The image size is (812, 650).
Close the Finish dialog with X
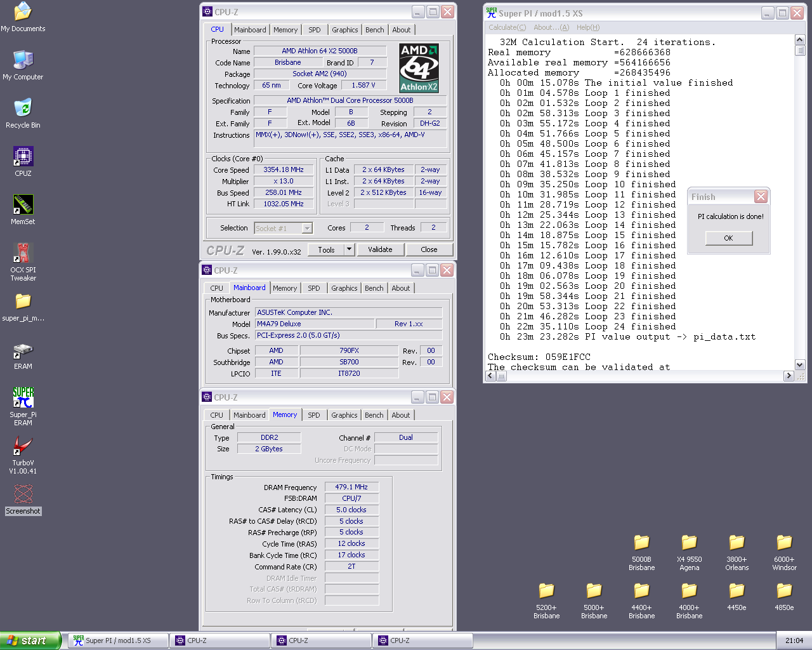tap(761, 197)
